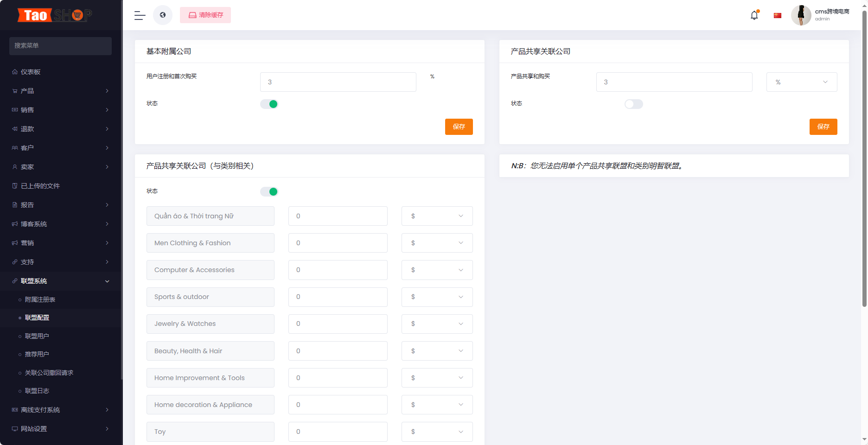Viewport: 868px width, 445px height.
Task: Click the icon beside 销售
Action: tap(15, 110)
